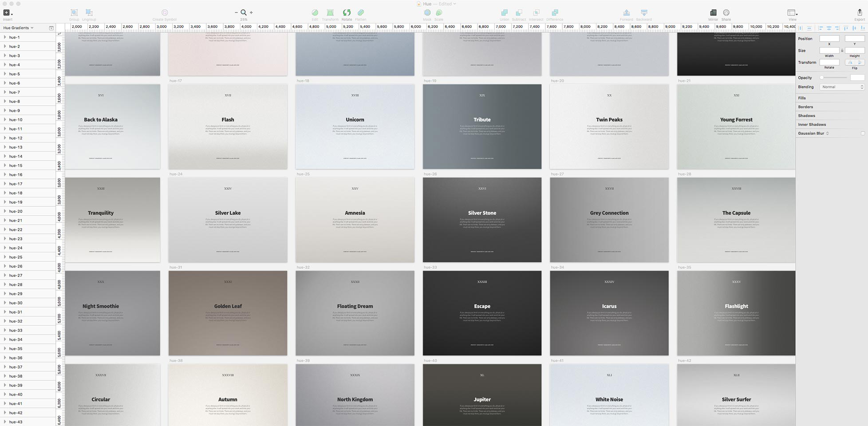Open the Hue Gradients pages dropdown
The height and width of the screenshot is (426, 868).
click(x=18, y=28)
